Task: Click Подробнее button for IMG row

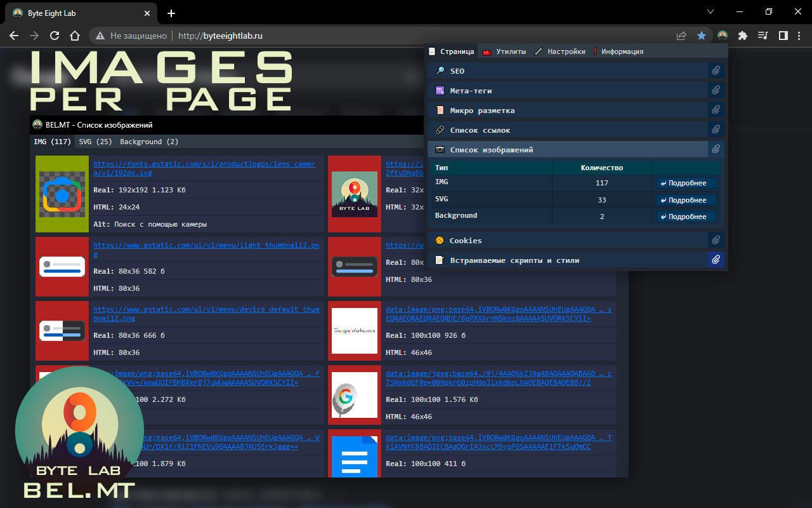Action: pos(686,183)
